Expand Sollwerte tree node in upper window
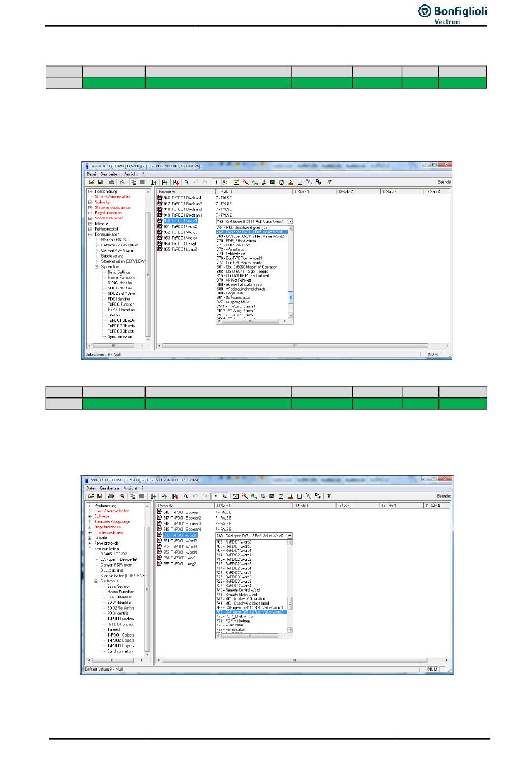The image size is (532, 772). 90,202
